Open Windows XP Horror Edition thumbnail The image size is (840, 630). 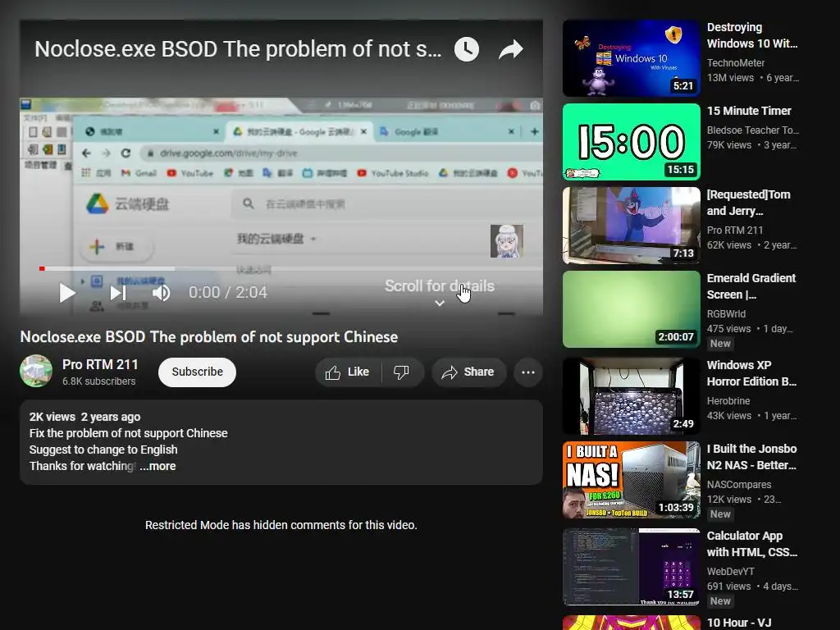(x=631, y=396)
